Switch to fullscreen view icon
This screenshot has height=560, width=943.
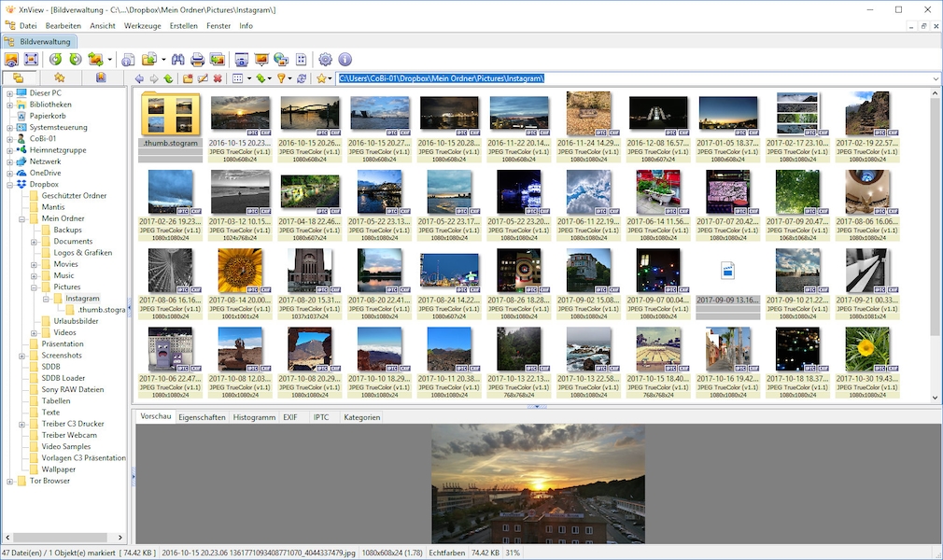[31, 60]
